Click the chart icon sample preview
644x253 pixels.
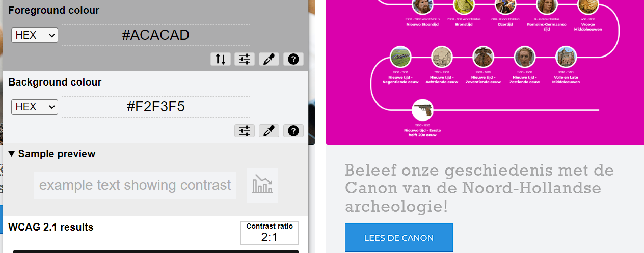pos(262,185)
